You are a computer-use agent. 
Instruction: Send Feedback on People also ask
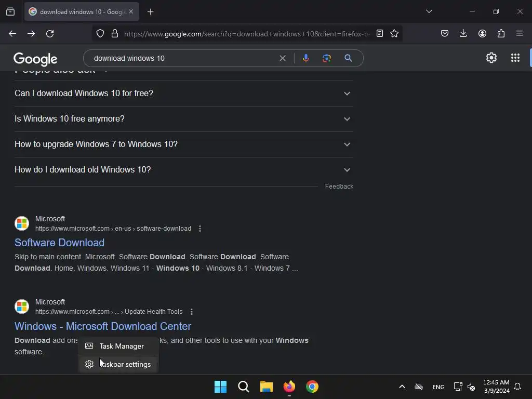pyautogui.click(x=339, y=187)
